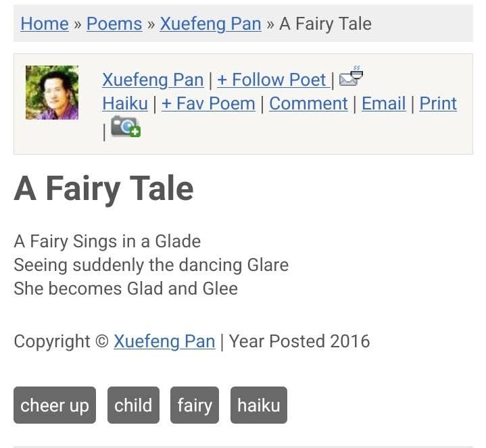This screenshot has width=486, height=448.
Task: Click the Xuefeng Pan link beside the avatar
Action: (x=153, y=80)
